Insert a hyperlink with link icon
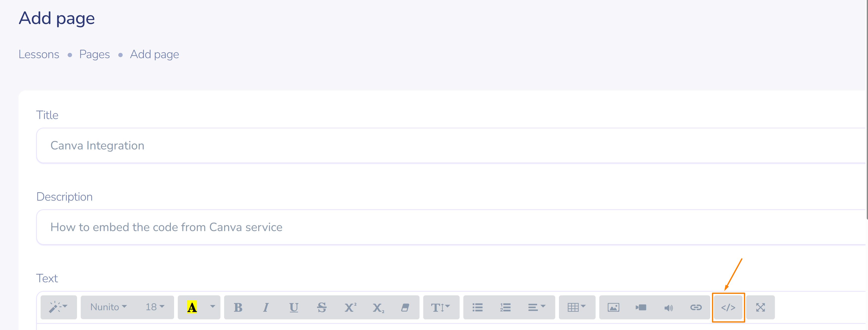 point(696,307)
